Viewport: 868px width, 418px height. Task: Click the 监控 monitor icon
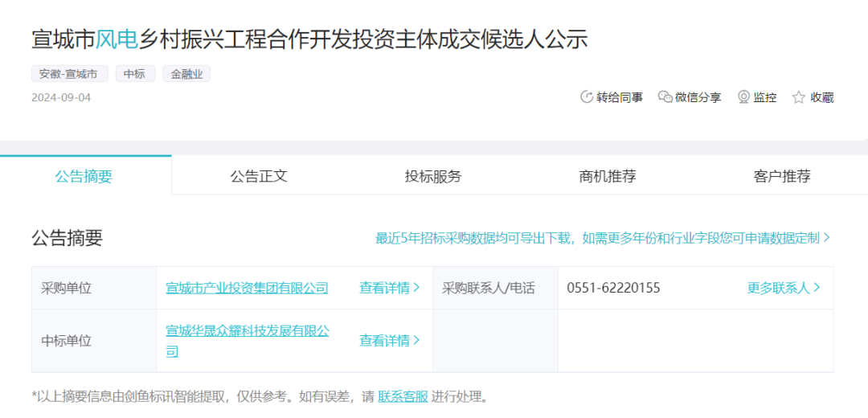[x=743, y=97]
